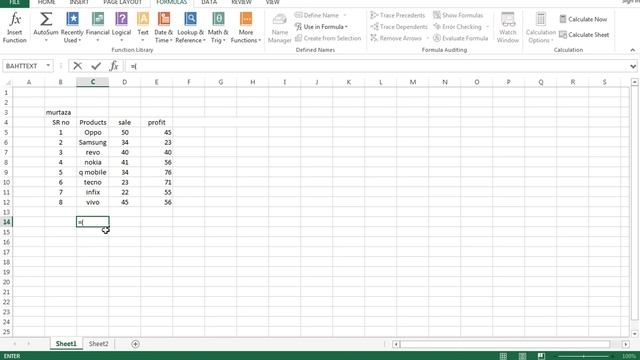
Task: Click the AutoSum sigma icon
Action: (x=46, y=19)
